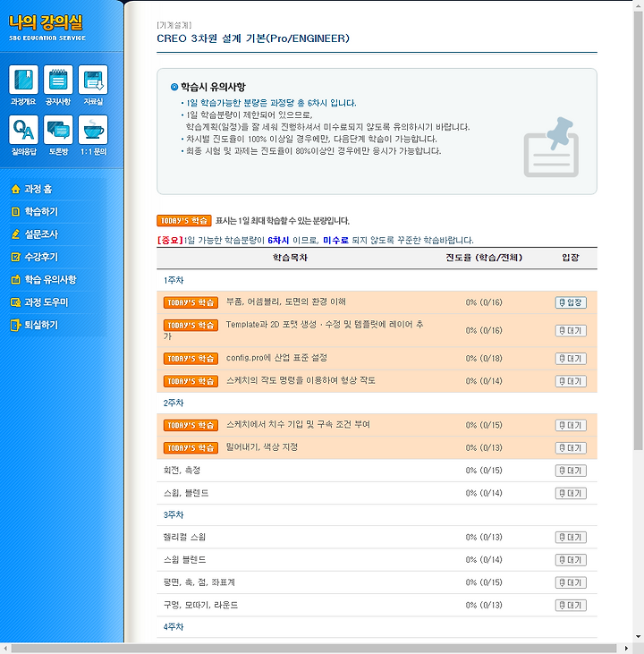Open the 질의응답 Q&A icon
This screenshot has height=654, width=644.
point(23,135)
